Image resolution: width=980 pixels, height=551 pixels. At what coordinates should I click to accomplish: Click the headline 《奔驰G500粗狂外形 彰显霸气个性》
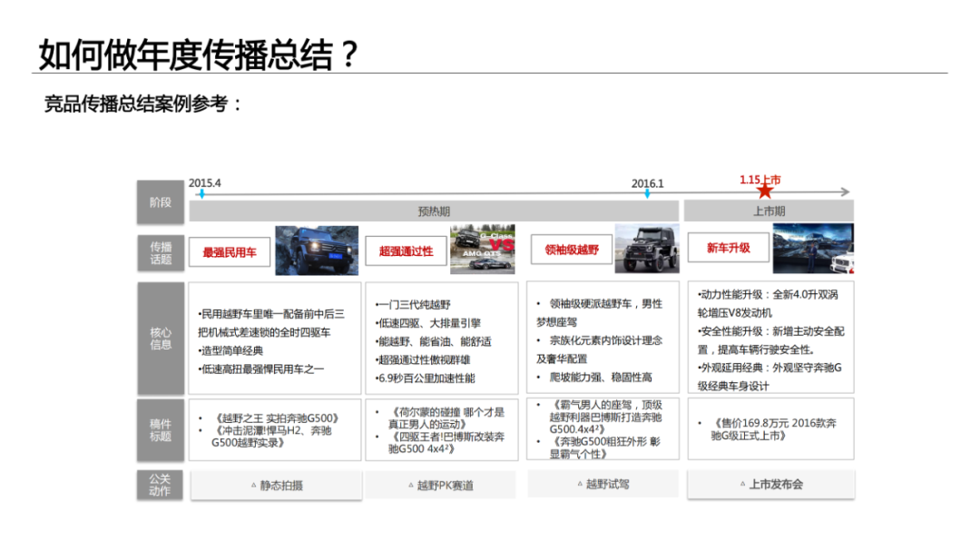[604, 448]
